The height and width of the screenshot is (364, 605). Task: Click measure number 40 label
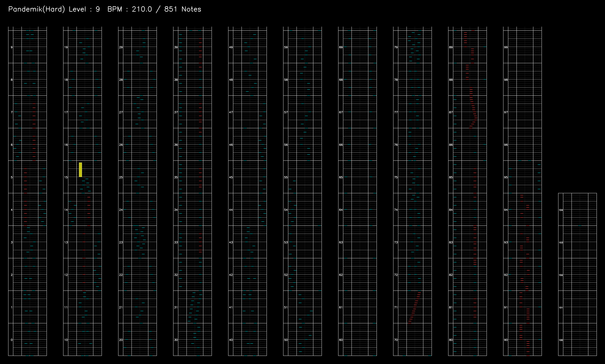point(231,340)
